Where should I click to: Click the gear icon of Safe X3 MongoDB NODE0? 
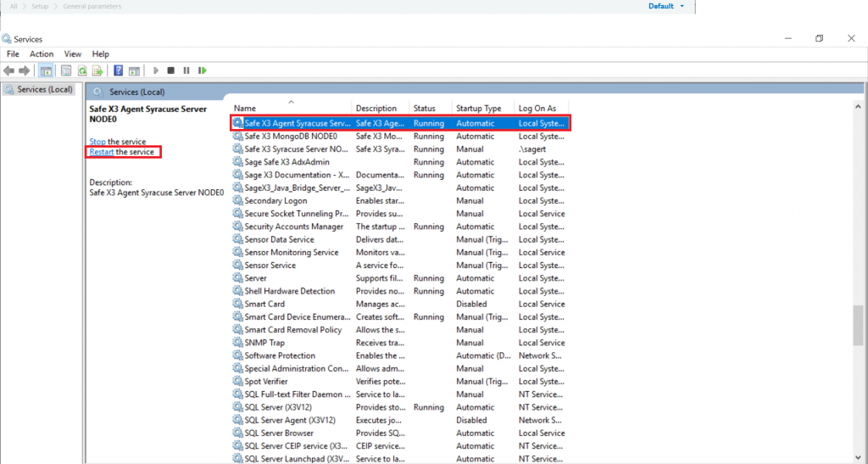click(x=237, y=137)
